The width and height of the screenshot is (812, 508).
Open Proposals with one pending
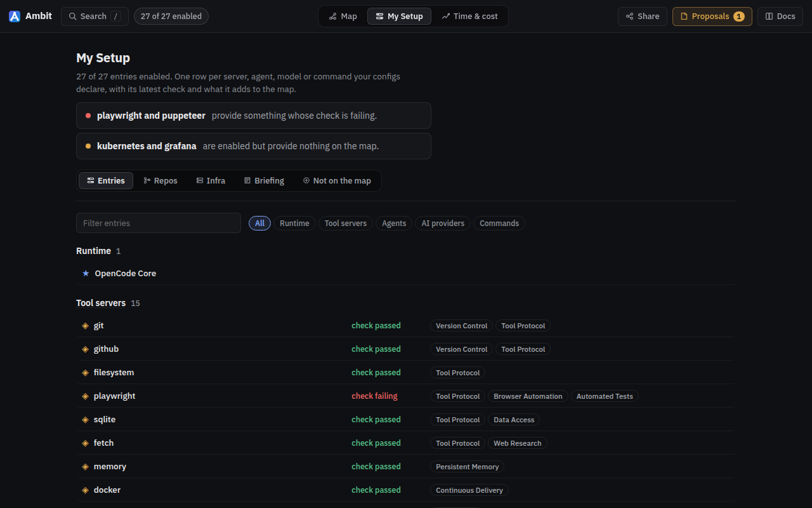712,17
